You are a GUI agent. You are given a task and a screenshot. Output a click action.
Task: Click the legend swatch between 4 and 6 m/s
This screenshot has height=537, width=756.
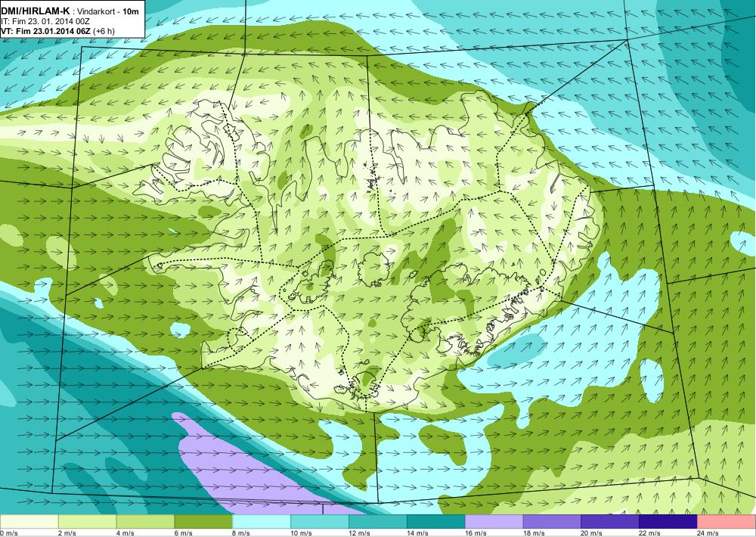pos(145,522)
